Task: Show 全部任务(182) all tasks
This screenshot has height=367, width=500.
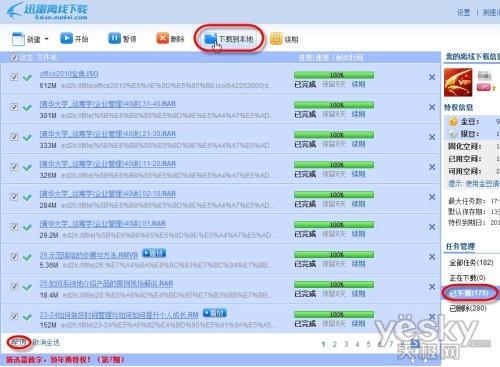Action: (x=471, y=263)
